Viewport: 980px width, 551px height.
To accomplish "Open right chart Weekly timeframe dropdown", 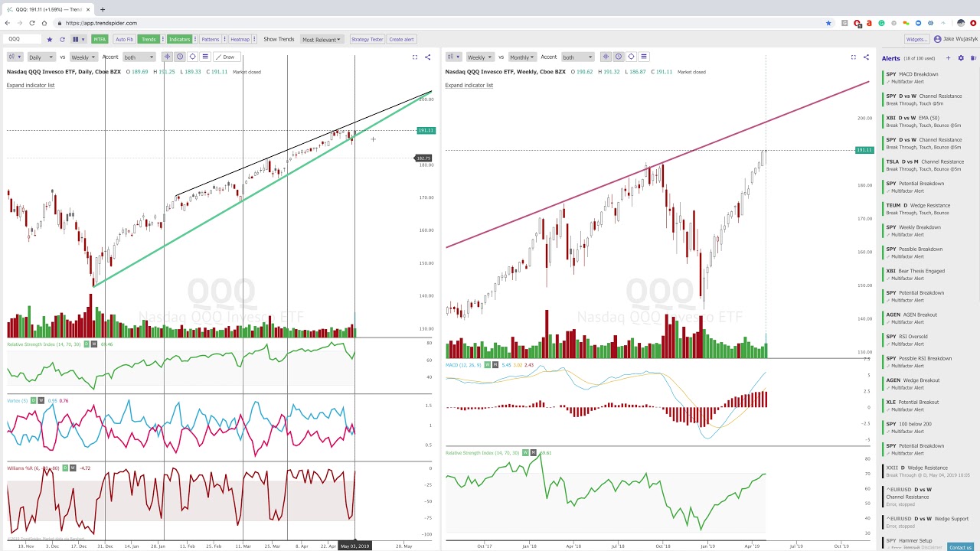I will 479,57.
